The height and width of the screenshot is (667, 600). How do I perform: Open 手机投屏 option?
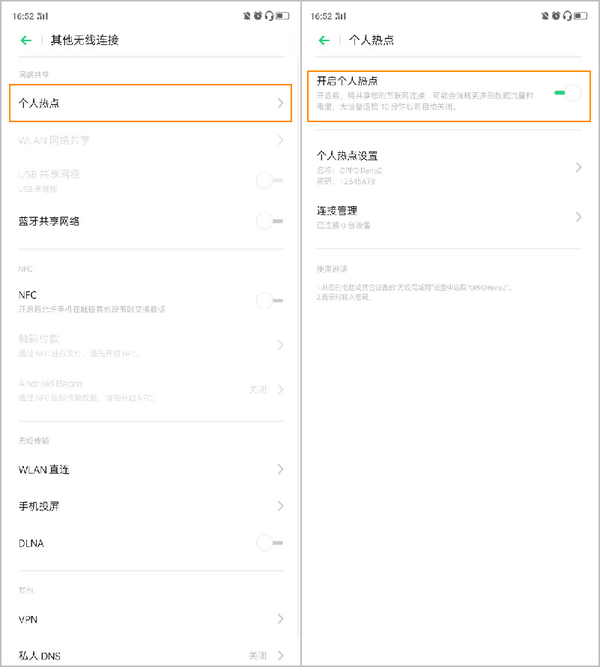150,506
